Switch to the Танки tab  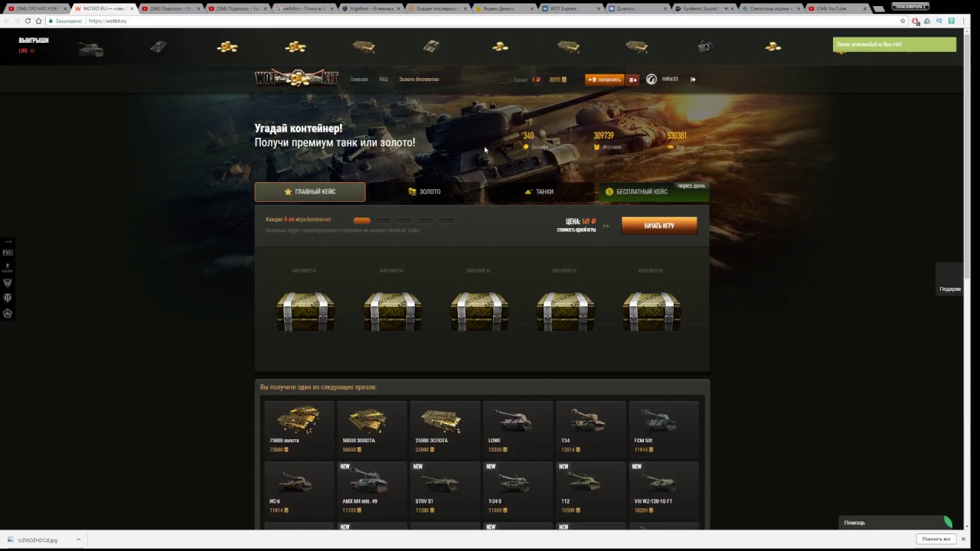click(539, 192)
